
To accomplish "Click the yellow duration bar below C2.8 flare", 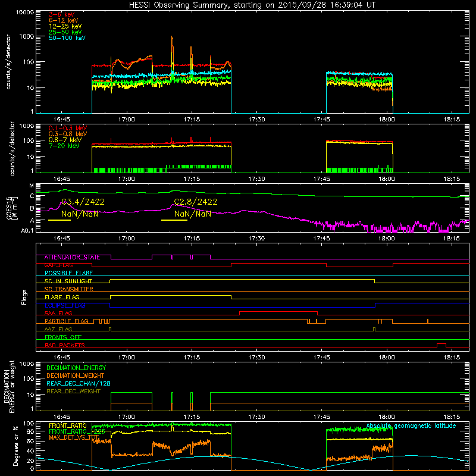I will 174,220.
